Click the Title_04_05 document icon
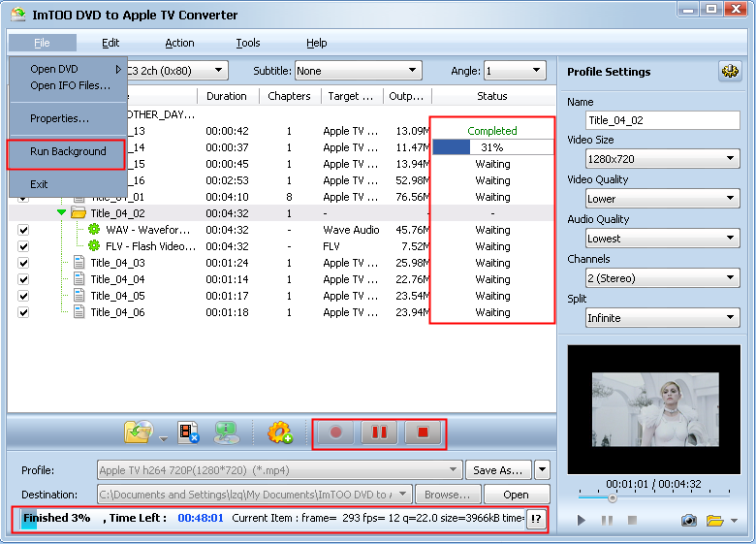Viewport: 756px width, 544px height. [79, 295]
